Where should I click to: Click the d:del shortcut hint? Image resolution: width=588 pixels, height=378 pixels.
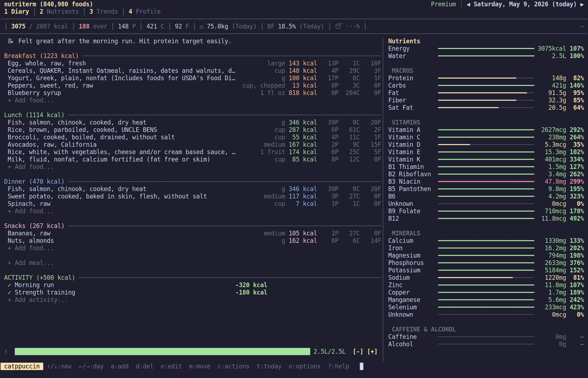click(x=144, y=367)
